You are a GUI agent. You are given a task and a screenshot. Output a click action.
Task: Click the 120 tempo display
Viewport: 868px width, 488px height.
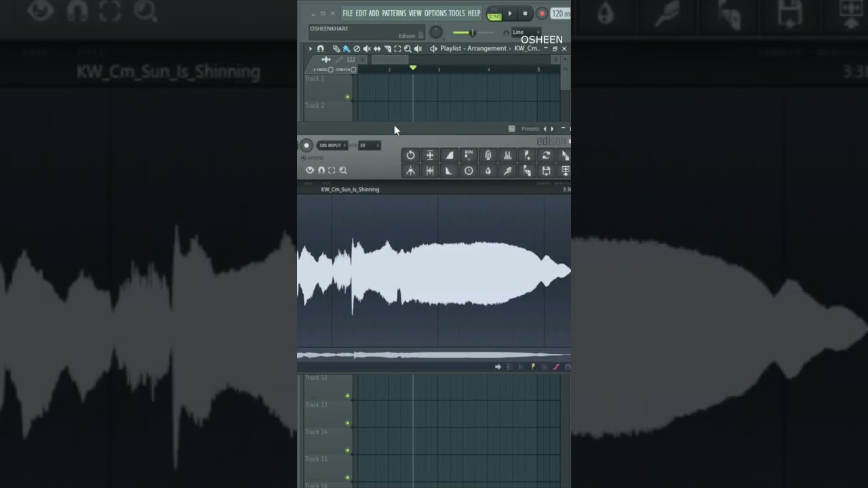click(x=561, y=14)
